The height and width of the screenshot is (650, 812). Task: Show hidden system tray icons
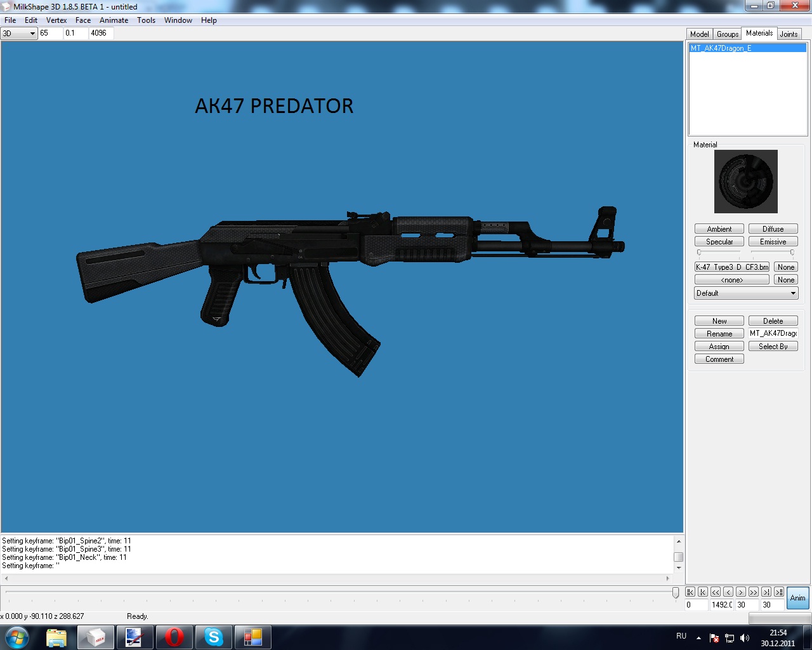coord(698,638)
